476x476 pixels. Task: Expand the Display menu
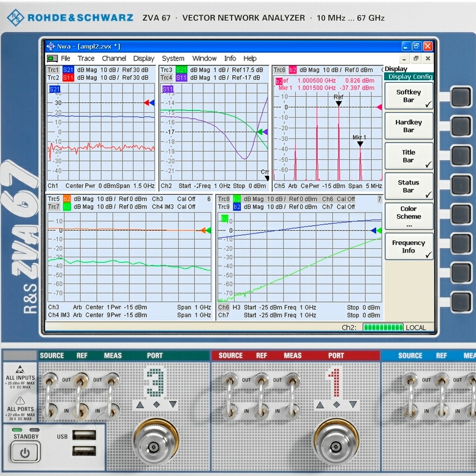(x=144, y=58)
